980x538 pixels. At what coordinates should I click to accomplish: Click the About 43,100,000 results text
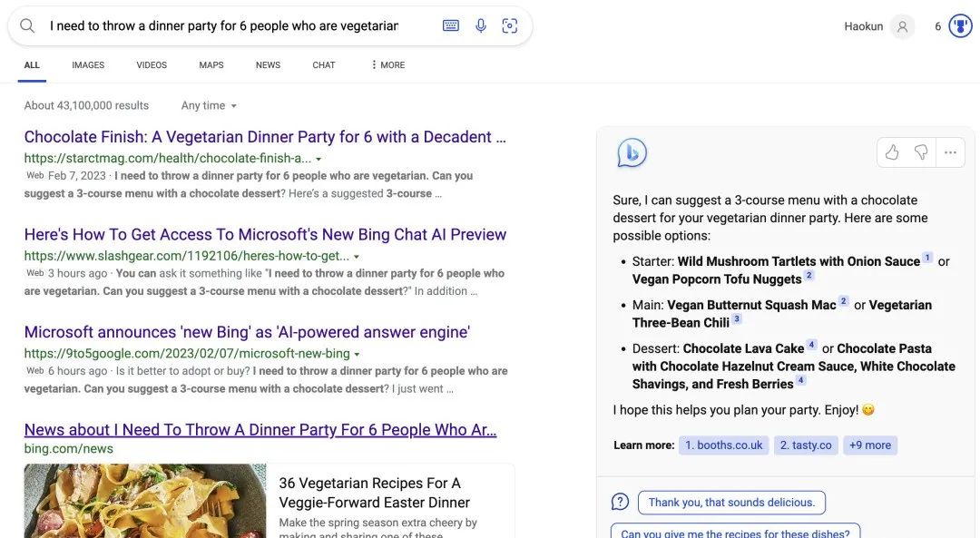(86, 105)
